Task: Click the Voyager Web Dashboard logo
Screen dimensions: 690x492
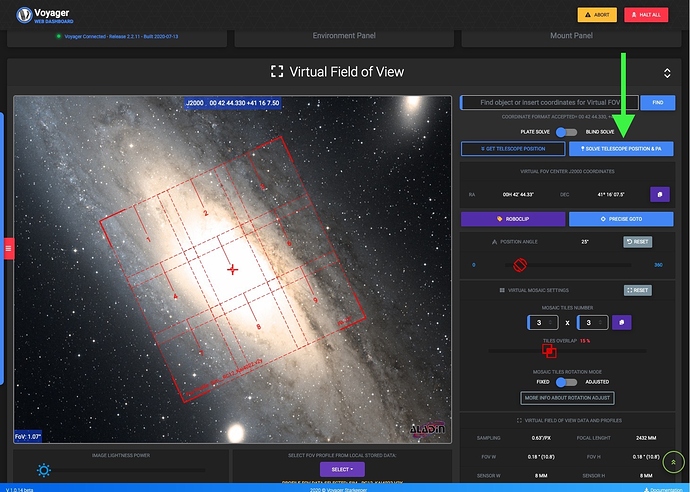Action: pos(44,15)
